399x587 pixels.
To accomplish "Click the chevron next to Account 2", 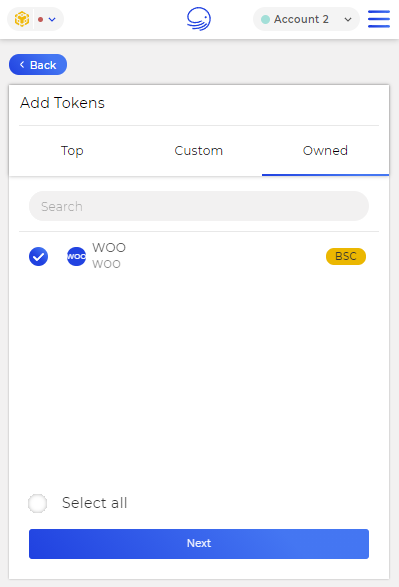I will pyautogui.click(x=348, y=19).
